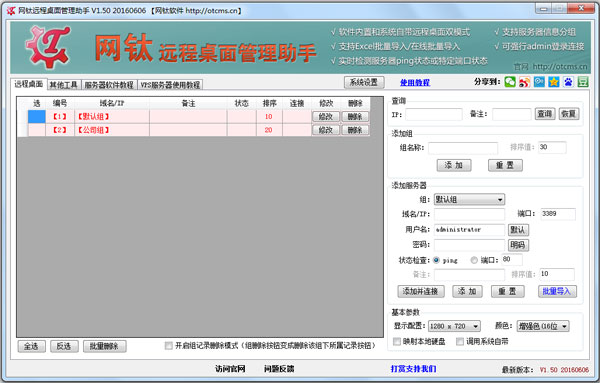Click 修改 button for 公司组

click(x=326, y=130)
